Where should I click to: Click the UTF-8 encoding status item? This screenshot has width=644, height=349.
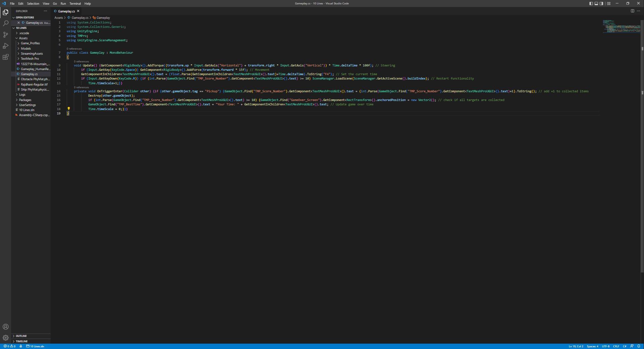pyautogui.click(x=605, y=346)
